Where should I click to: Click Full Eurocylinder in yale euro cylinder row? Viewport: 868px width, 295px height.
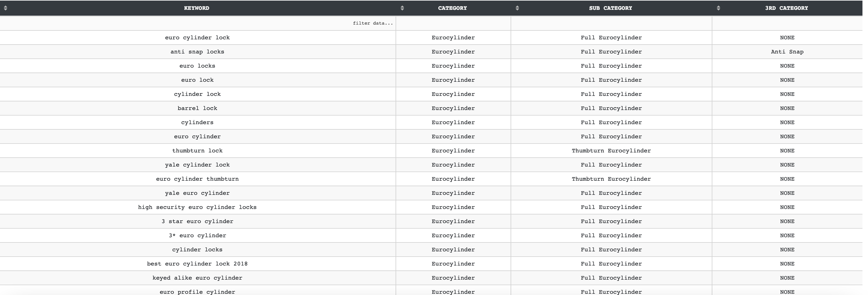pos(611,193)
